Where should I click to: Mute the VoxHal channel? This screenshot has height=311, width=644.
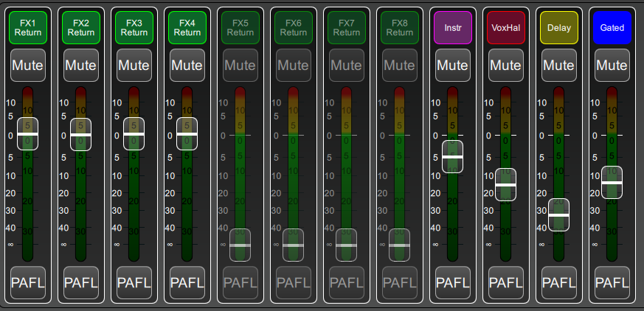[505, 65]
